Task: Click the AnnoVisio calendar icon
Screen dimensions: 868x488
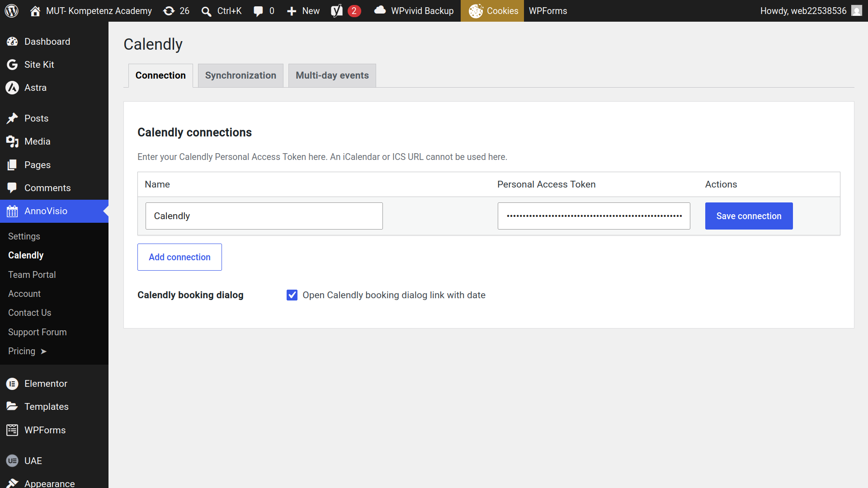Action: coord(12,211)
